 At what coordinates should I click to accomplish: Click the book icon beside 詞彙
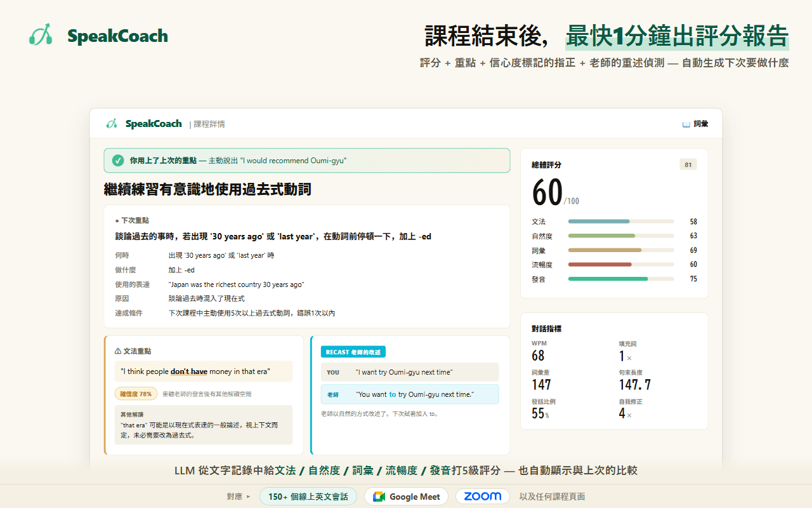tap(686, 124)
